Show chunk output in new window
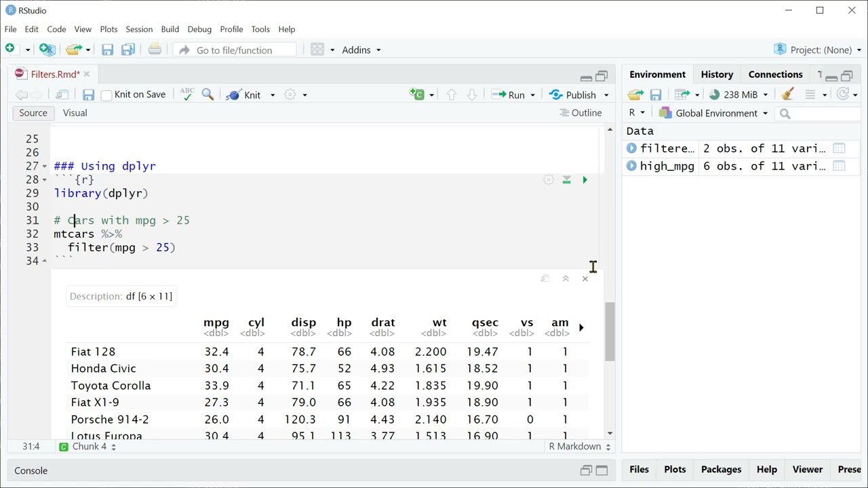This screenshot has width=868, height=488. 545,279
